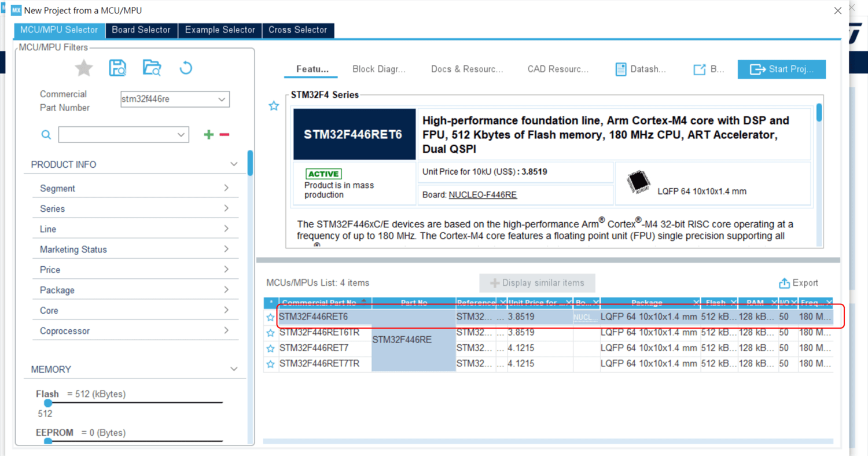Image resolution: width=868 pixels, height=456 pixels.
Task: Reset all MCU filters with the circular arrow icon
Action: pos(186,68)
